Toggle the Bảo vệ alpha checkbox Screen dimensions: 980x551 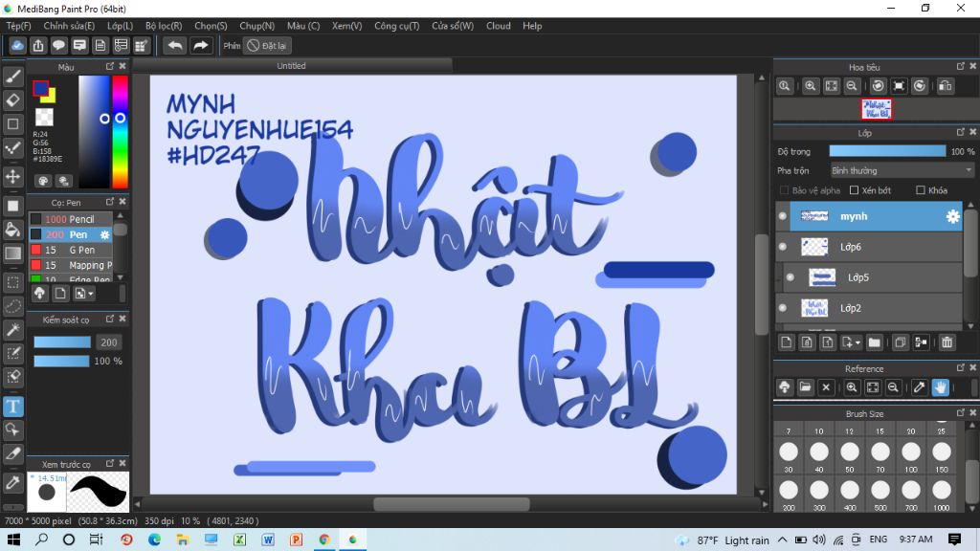click(784, 190)
